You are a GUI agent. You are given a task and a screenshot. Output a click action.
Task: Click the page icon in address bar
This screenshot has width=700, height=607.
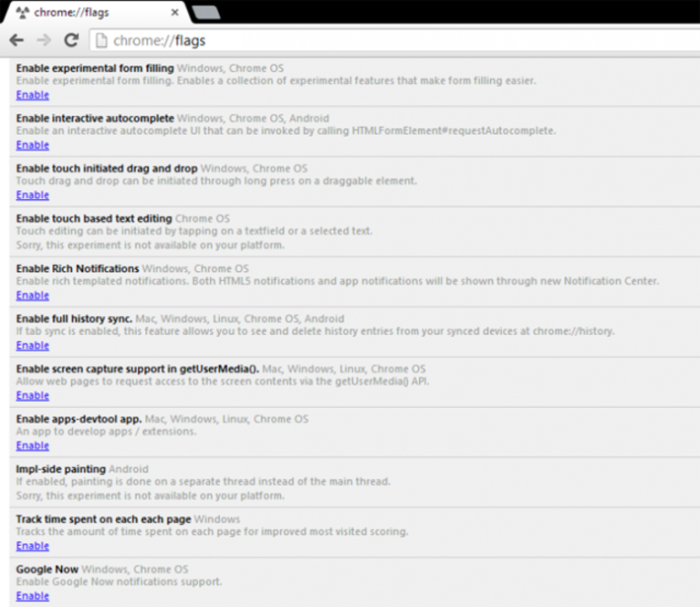point(101,41)
